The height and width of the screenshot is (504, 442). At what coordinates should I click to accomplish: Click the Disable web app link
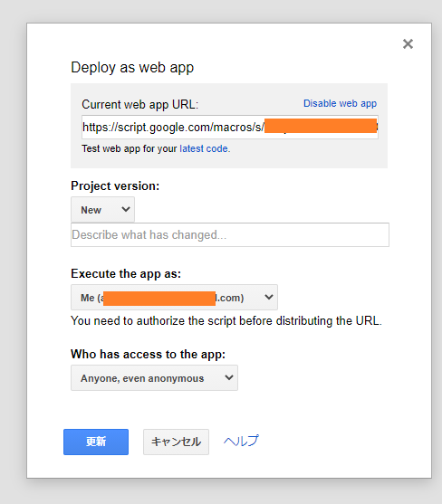(x=340, y=103)
